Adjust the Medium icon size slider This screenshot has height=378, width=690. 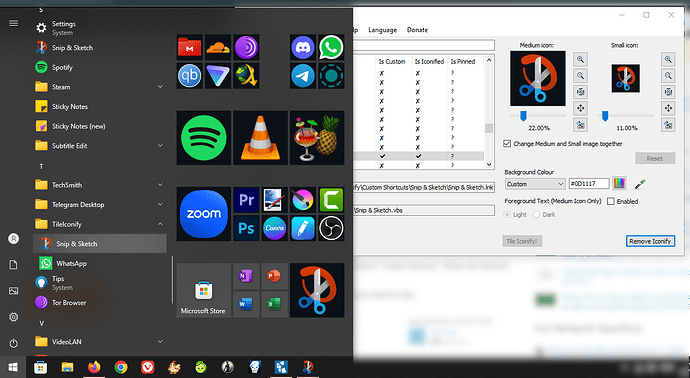523,116
